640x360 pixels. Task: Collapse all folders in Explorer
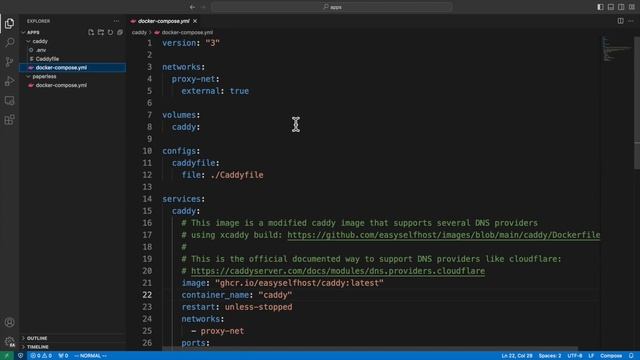(x=120, y=32)
